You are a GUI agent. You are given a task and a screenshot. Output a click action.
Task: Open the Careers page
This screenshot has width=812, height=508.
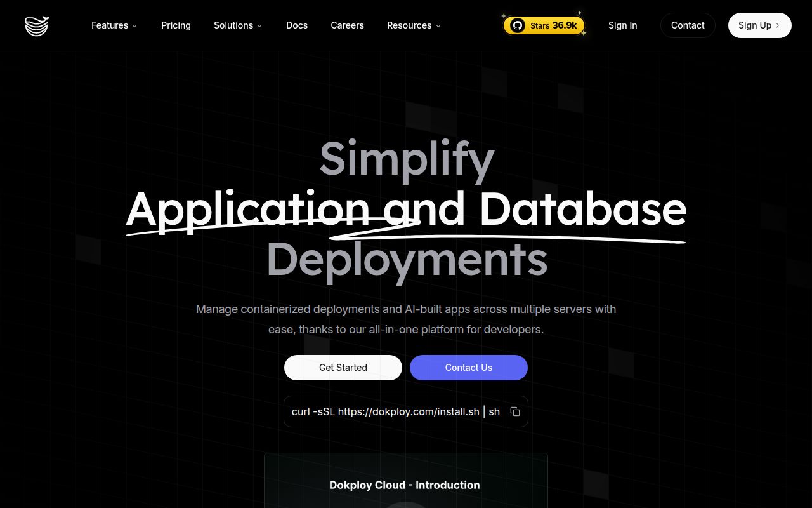click(347, 25)
